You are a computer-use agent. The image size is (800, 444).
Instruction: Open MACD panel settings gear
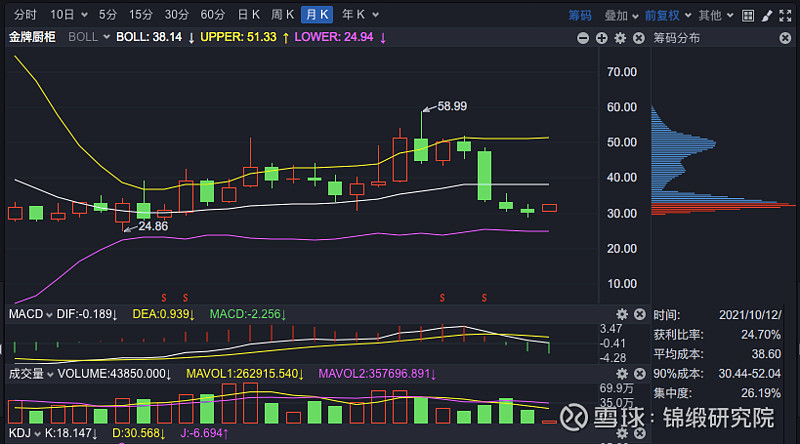tap(621, 315)
